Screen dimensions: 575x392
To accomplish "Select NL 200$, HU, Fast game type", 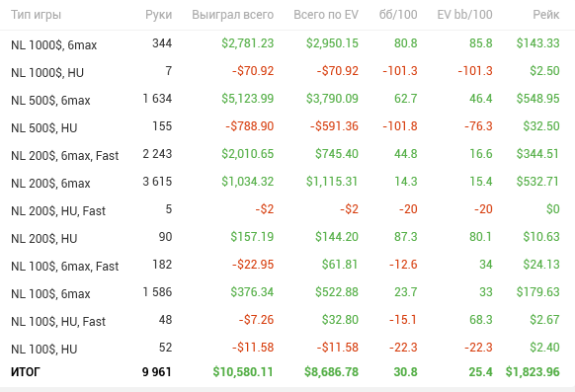I will click(x=58, y=211).
